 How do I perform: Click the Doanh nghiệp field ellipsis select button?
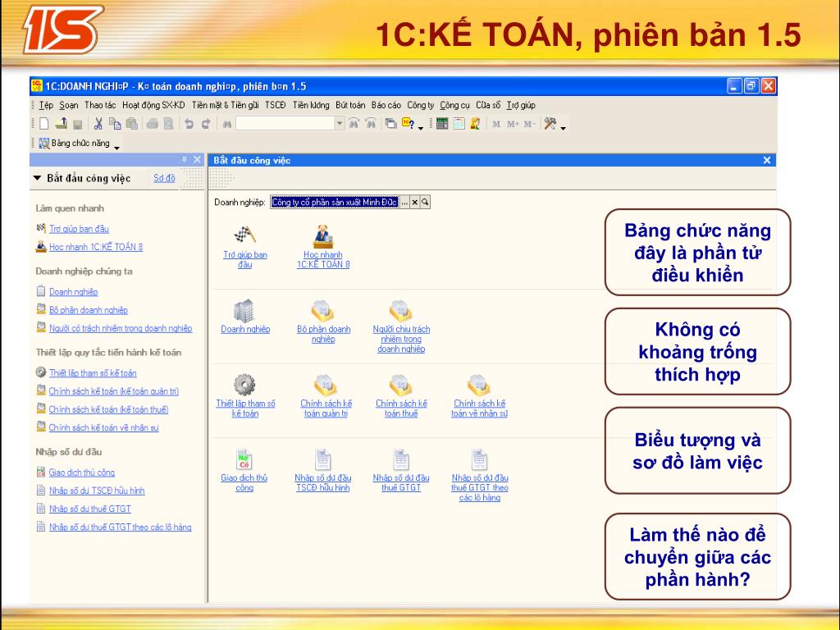tap(404, 202)
